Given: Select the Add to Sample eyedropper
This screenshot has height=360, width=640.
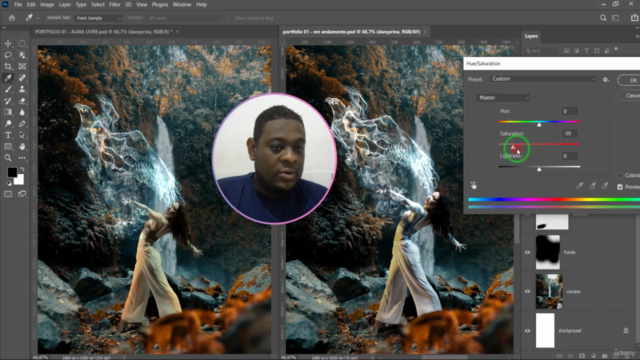Looking at the screenshot, I should click(x=592, y=186).
